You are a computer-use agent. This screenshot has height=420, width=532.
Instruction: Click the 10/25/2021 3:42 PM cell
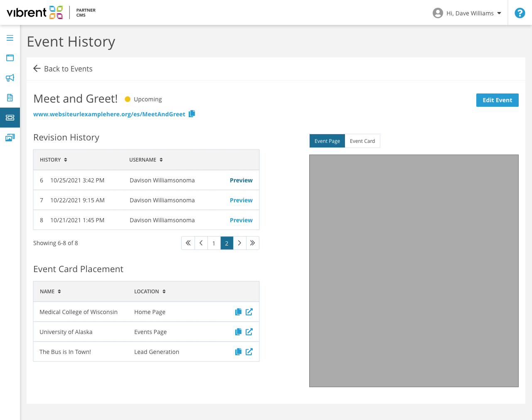point(77,180)
